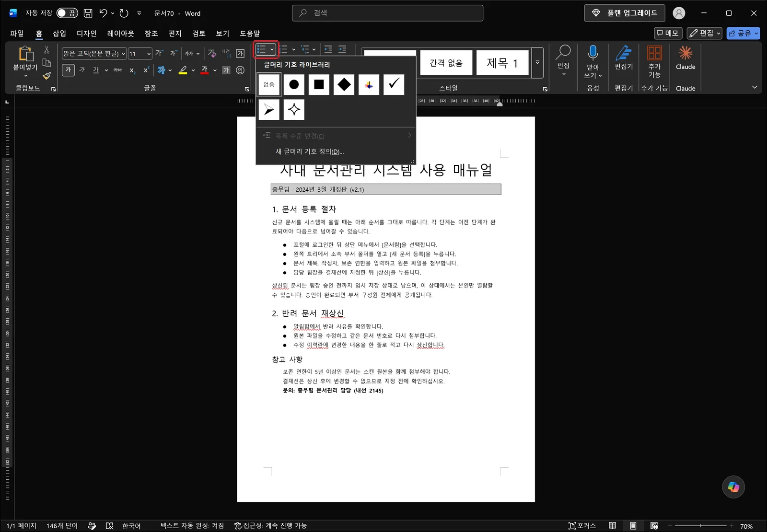The height and width of the screenshot is (532, 767).
Task: Click the 검색 search box
Action: point(387,13)
